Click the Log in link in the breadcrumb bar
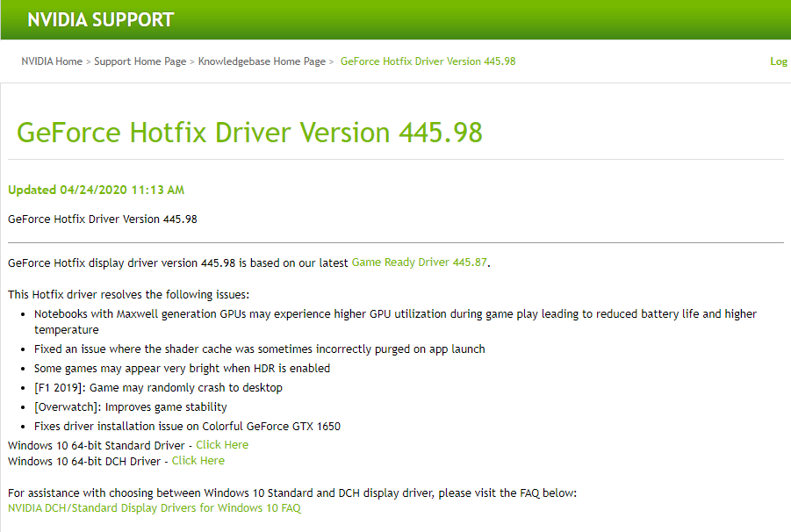The image size is (791, 532). coord(779,61)
